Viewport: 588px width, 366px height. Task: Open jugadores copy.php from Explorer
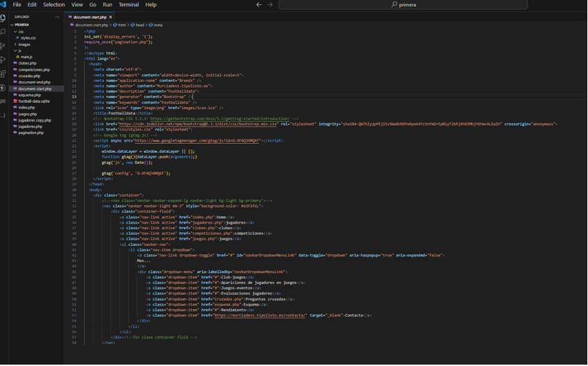(34, 120)
